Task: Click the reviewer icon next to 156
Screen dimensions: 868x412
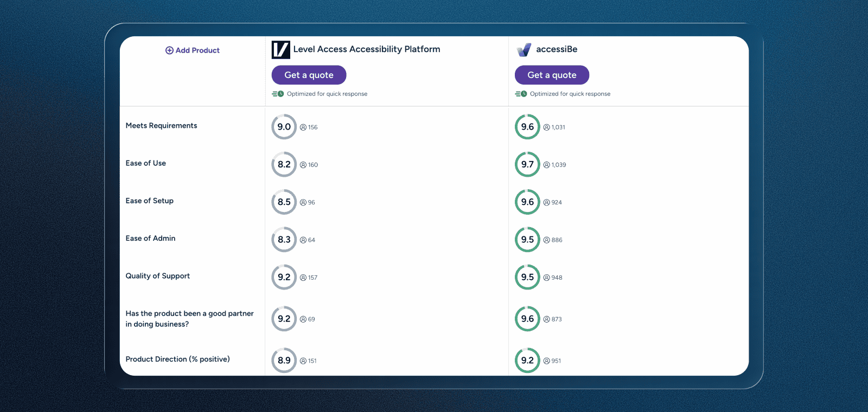Action: (302, 127)
